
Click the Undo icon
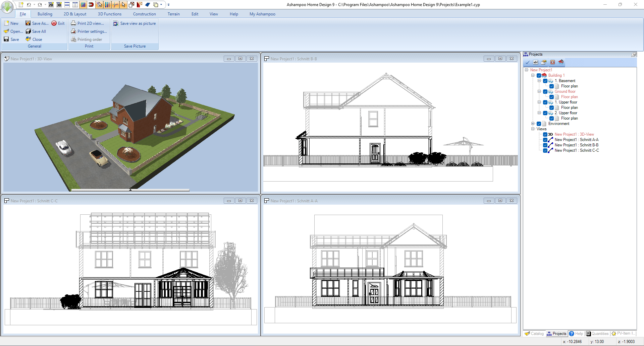pos(29,5)
